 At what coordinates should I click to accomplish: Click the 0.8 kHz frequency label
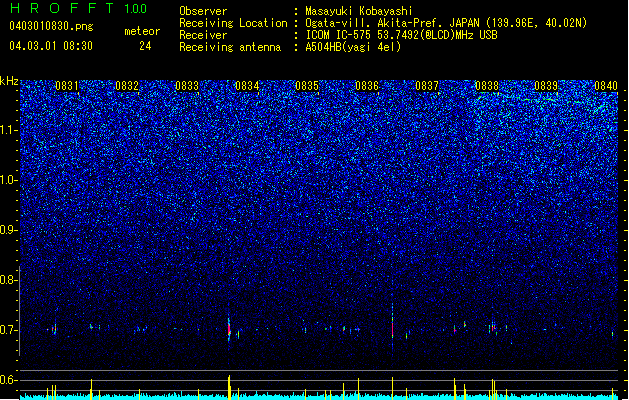point(9,280)
